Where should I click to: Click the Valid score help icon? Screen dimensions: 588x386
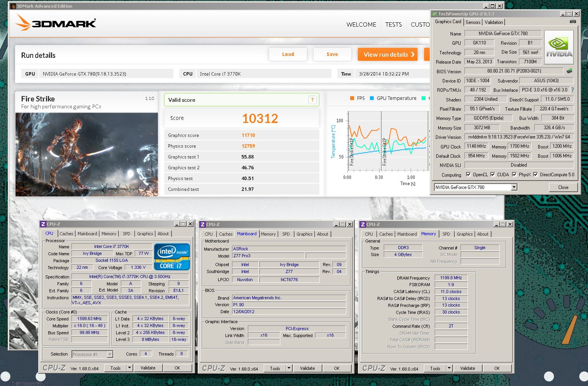pos(312,100)
